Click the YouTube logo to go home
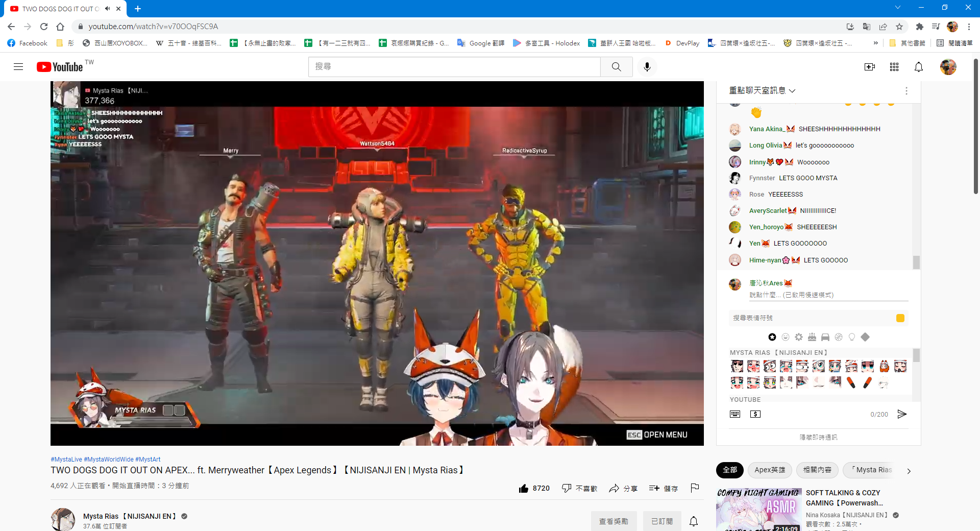The height and width of the screenshot is (531, 980). click(x=60, y=67)
